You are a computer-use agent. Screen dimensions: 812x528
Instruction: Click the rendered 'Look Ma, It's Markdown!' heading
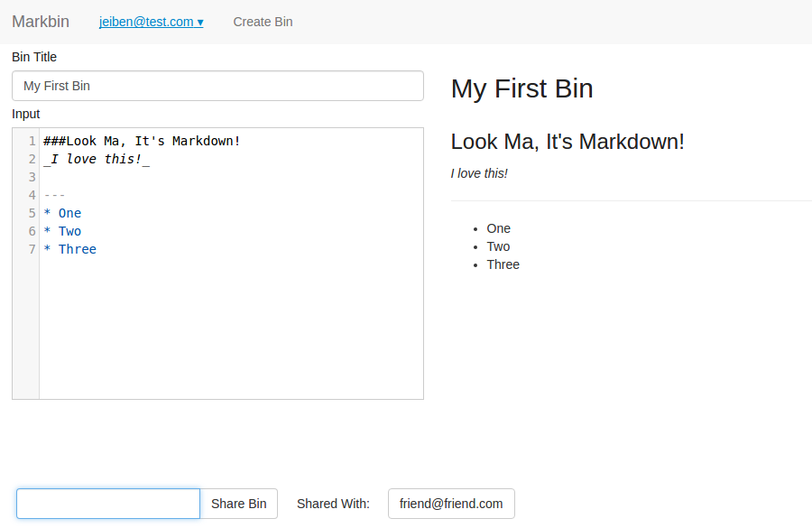[x=567, y=142]
